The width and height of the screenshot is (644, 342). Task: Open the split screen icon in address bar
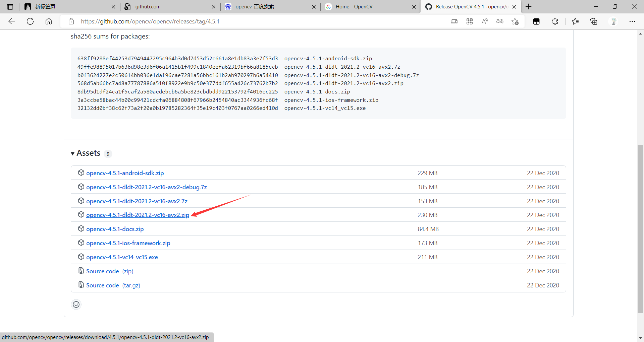coord(454,21)
